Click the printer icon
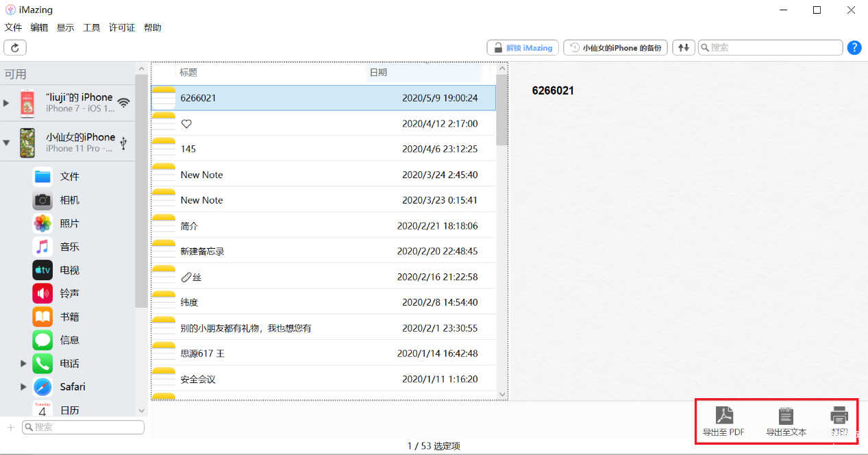868x455 pixels. pos(839,415)
